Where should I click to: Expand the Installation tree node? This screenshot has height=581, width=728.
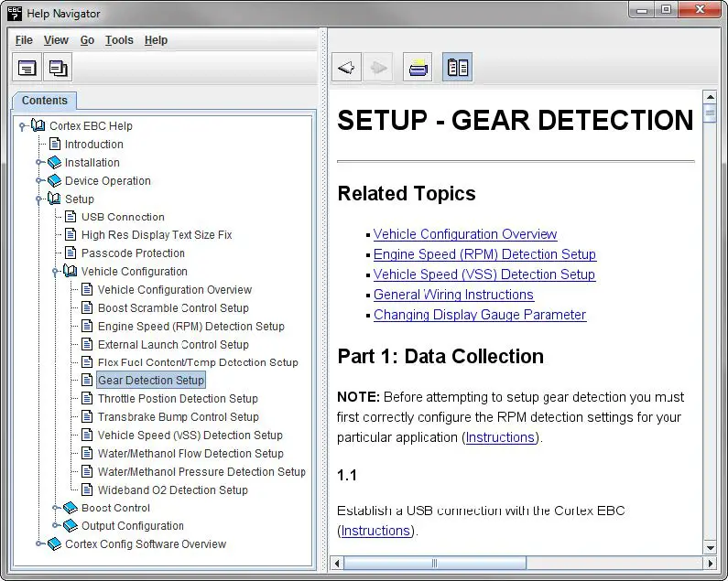39,163
